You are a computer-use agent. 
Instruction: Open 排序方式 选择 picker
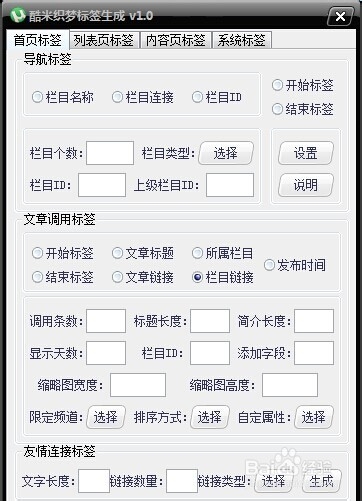pyautogui.click(x=210, y=417)
